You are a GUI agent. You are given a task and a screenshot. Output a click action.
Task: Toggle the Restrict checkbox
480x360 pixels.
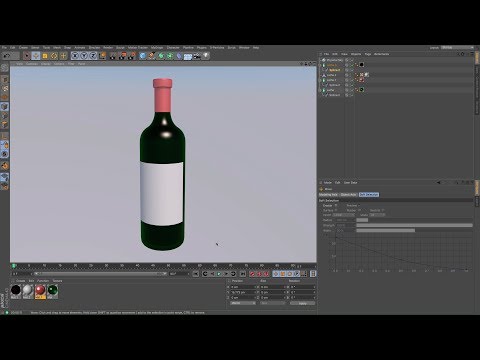click(383, 210)
